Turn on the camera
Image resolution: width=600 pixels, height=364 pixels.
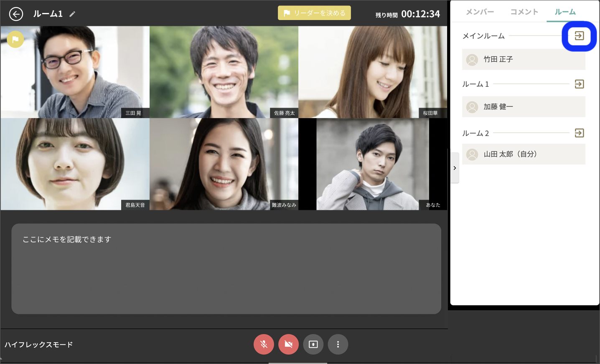click(288, 344)
